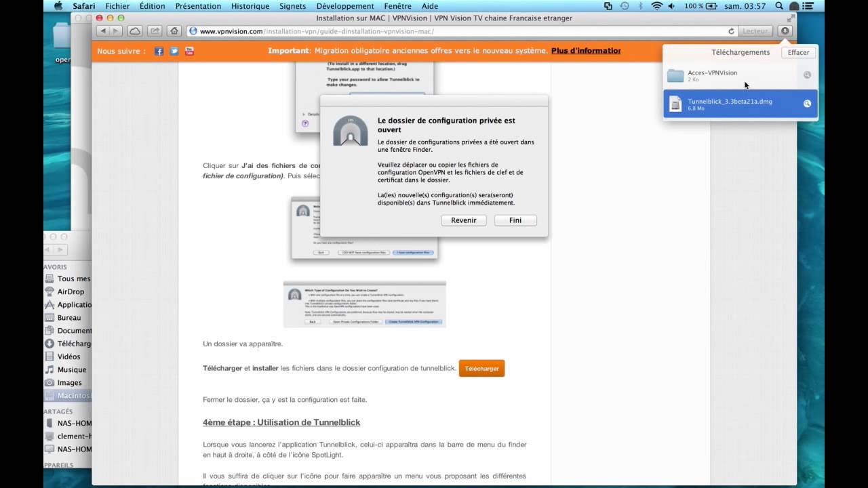868x488 pixels.
Task: Open the Fichier menu
Action: click(x=117, y=6)
